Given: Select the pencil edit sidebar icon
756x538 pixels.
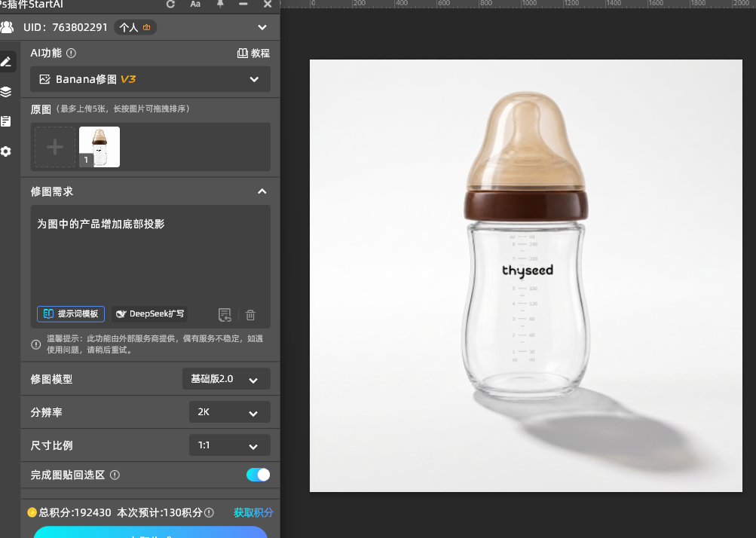Looking at the screenshot, I should click(6, 62).
